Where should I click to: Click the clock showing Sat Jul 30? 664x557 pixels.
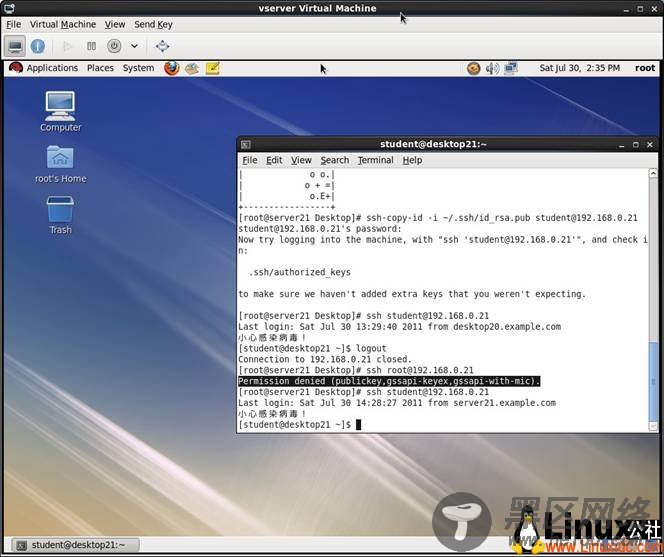pyautogui.click(x=579, y=68)
